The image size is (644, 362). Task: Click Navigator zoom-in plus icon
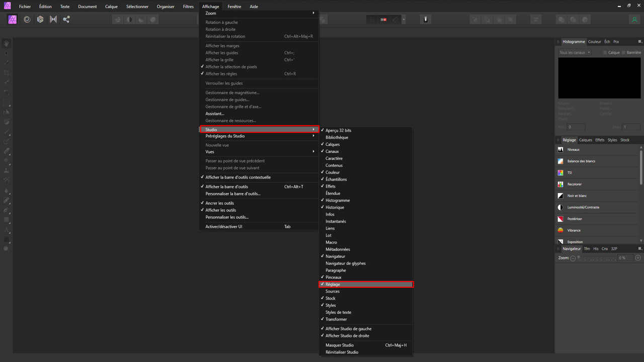pyautogui.click(x=638, y=258)
